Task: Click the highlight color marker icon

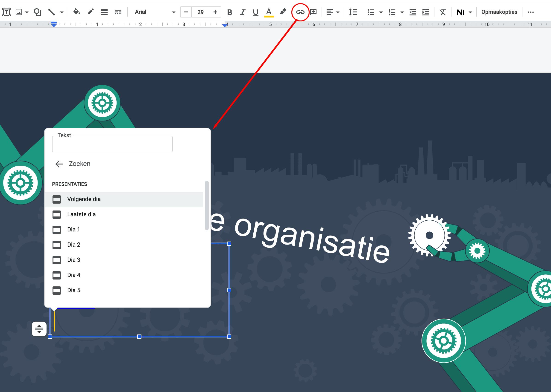Action: [282, 12]
